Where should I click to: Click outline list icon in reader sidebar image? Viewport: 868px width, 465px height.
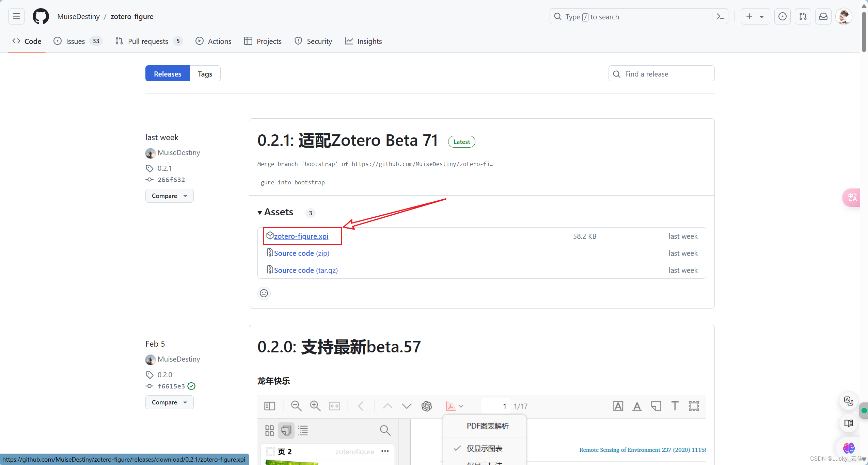(x=303, y=430)
